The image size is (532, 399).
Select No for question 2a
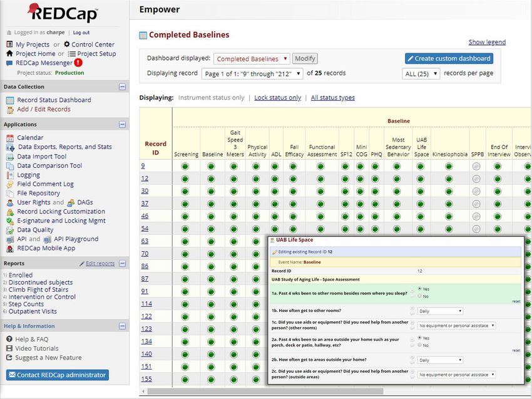[x=420, y=345]
